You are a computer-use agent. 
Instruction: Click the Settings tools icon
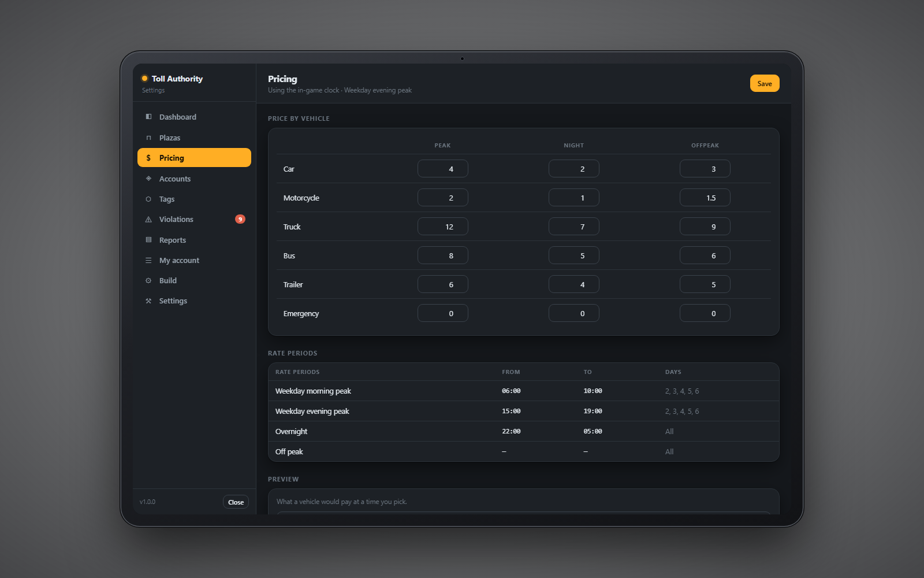point(148,301)
